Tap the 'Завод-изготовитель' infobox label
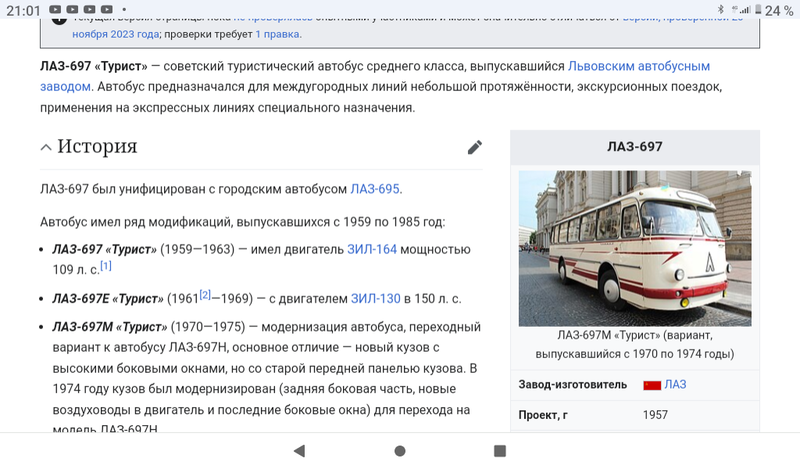 [x=572, y=384]
